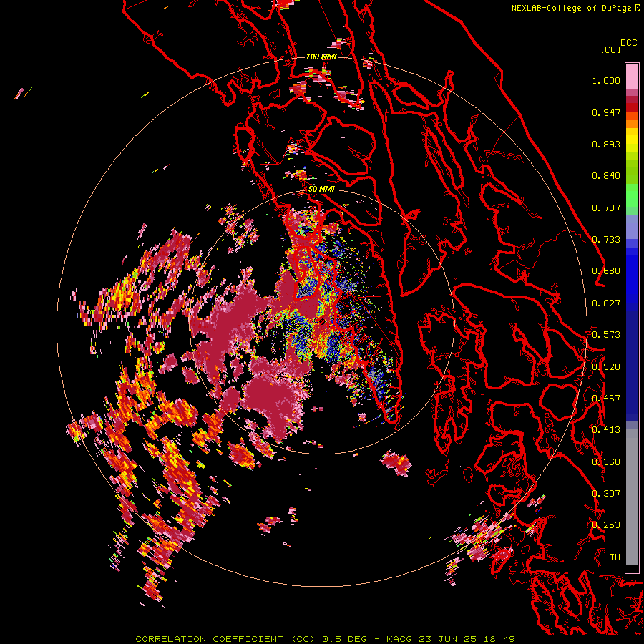Select the 0.360 legend value
Screen dimensions: 644x644
606,462
